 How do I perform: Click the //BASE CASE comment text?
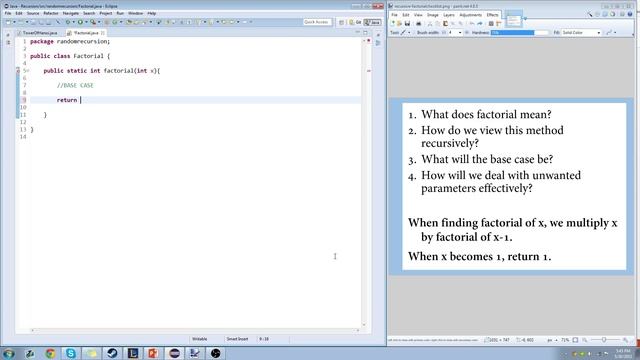75,85
